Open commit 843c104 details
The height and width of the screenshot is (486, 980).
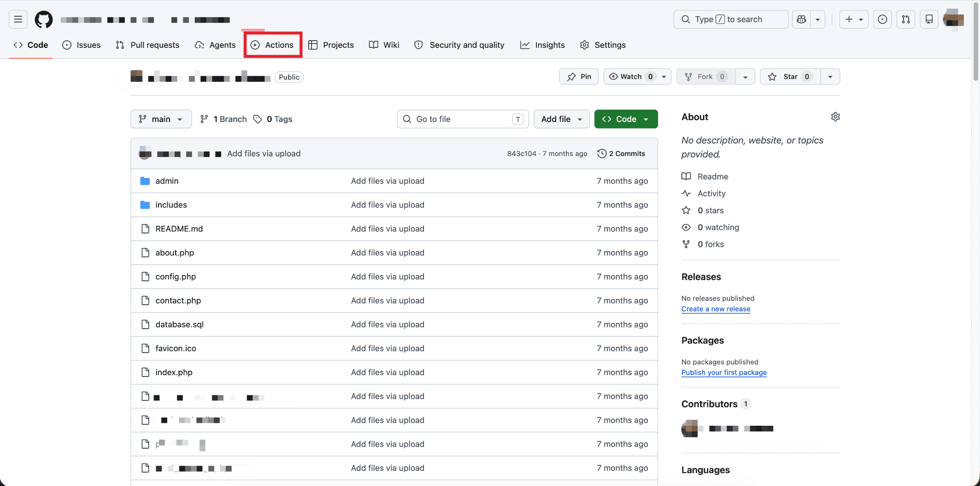(x=522, y=154)
